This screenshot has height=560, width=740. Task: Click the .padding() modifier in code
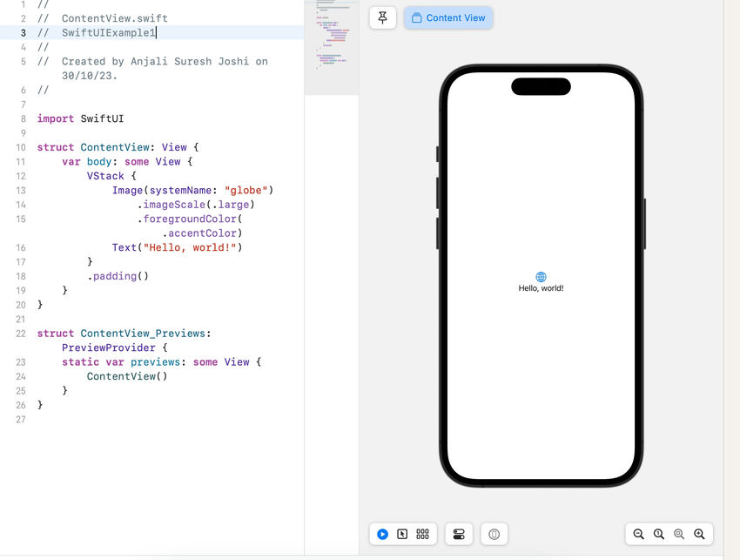(x=118, y=276)
